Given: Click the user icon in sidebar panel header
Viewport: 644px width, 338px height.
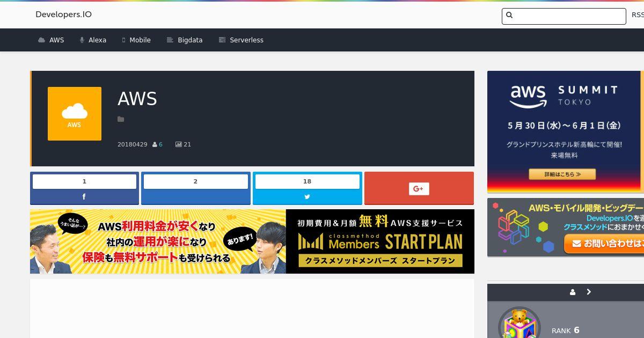Looking at the screenshot, I should [x=573, y=292].
